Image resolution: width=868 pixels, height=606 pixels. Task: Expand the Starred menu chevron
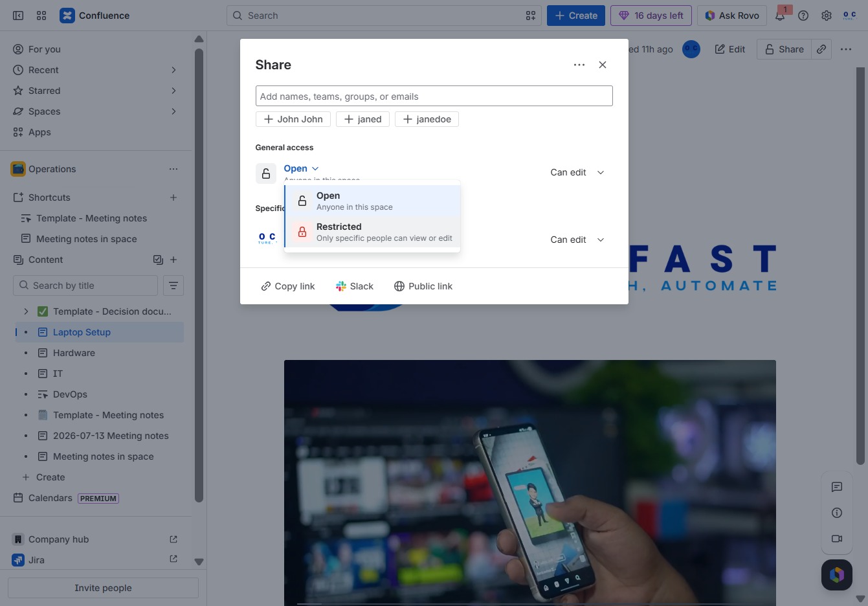[x=173, y=91]
